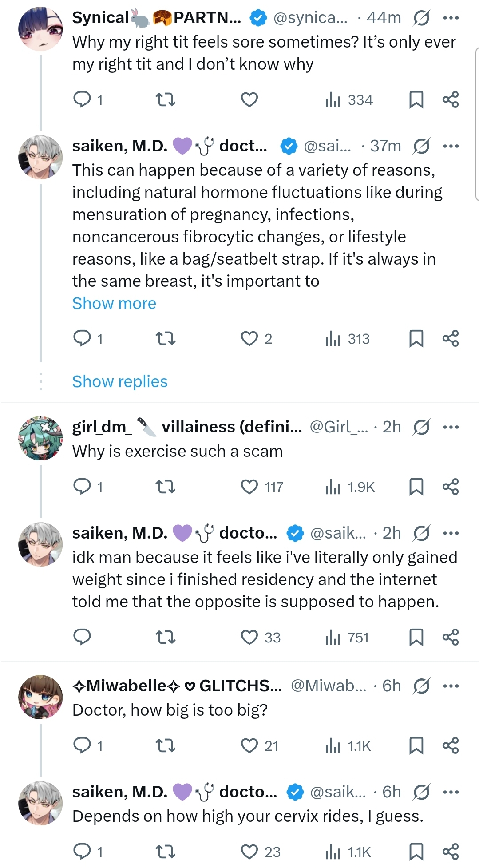This screenshot has height=868, width=479.
Task: Expand saiken's reply with Show more
Action: coord(114,304)
